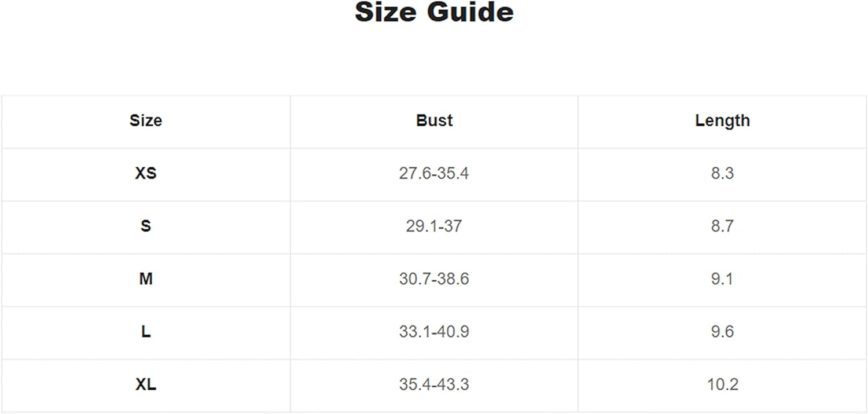Image resolution: width=868 pixels, height=414 pixels.
Task: Click the XL size row label
Action: click(146, 384)
